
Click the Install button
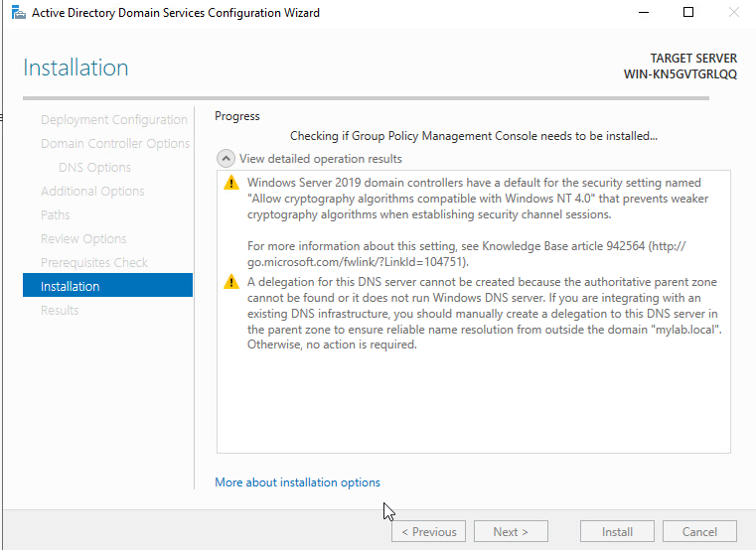click(x=617, y=531)
